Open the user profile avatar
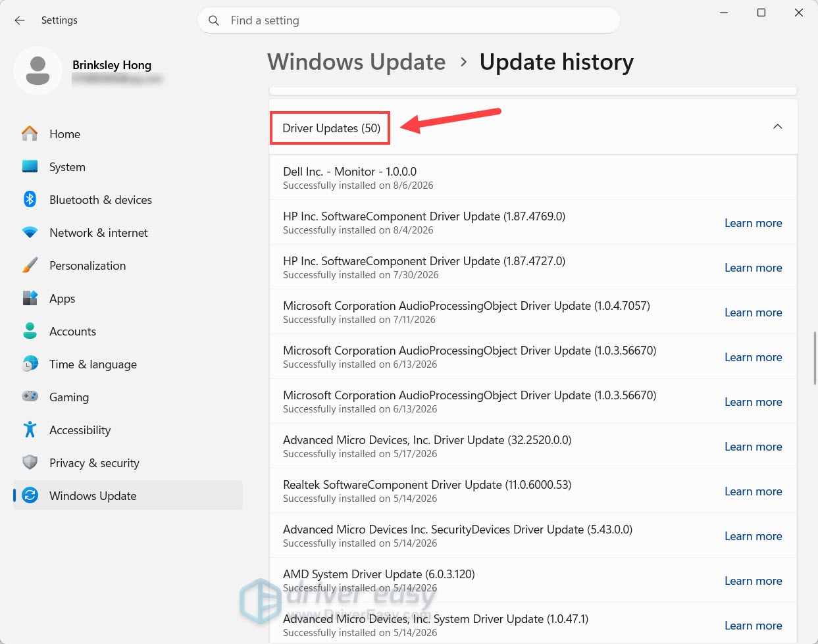The width and height of the screenshot is (818, 644). click(x=38, y=70)
